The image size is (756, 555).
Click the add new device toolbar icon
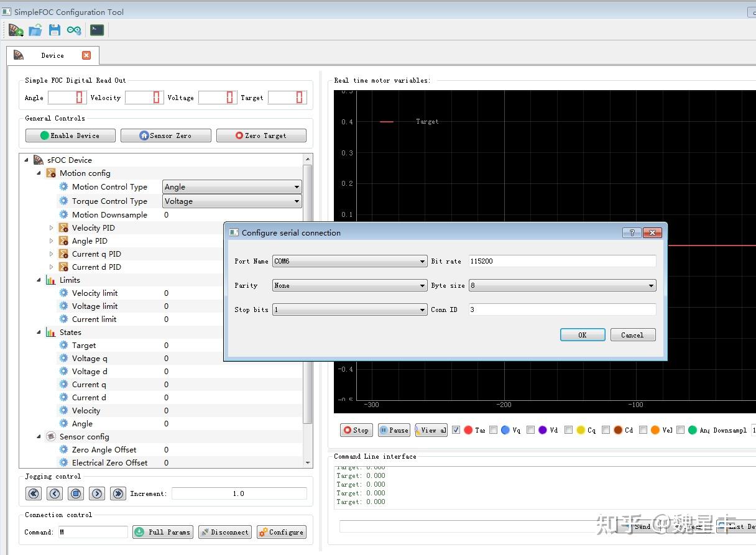[16, 30]
